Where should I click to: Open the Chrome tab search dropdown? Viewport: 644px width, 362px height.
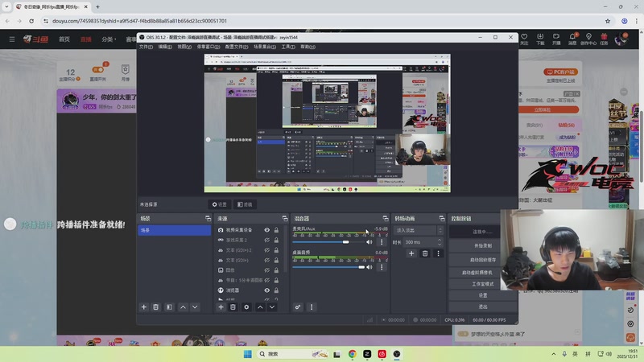(x=6, y=6)
